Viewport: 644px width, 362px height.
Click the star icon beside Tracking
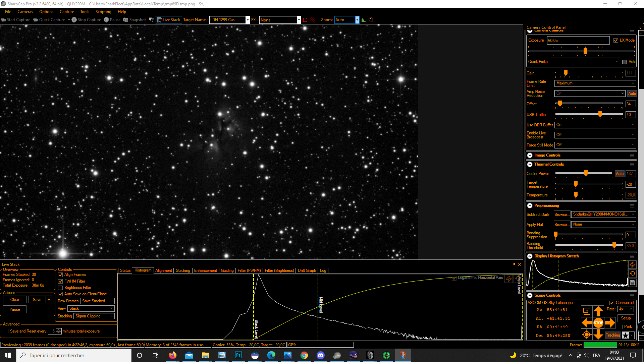click(x=626, y=335)
